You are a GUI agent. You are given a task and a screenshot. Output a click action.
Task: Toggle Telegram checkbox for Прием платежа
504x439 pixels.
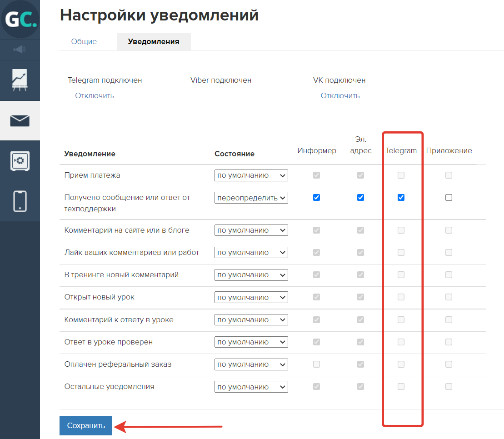401,175
